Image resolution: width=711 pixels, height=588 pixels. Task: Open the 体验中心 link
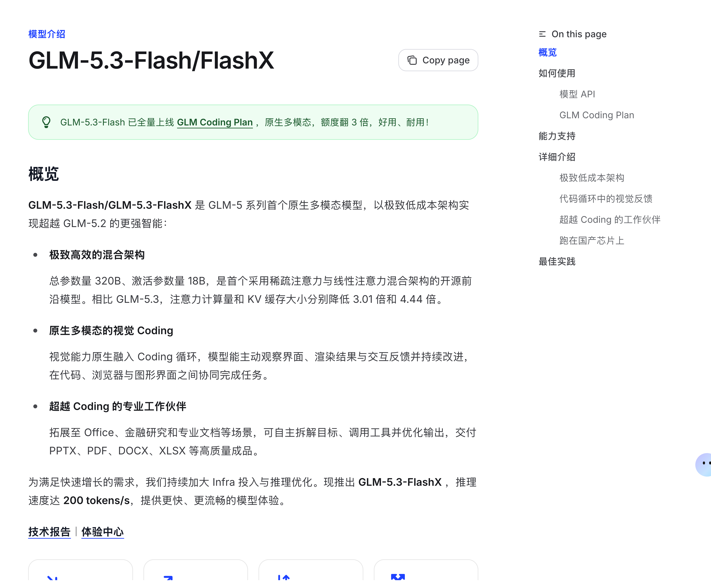(x=103, y=532)
